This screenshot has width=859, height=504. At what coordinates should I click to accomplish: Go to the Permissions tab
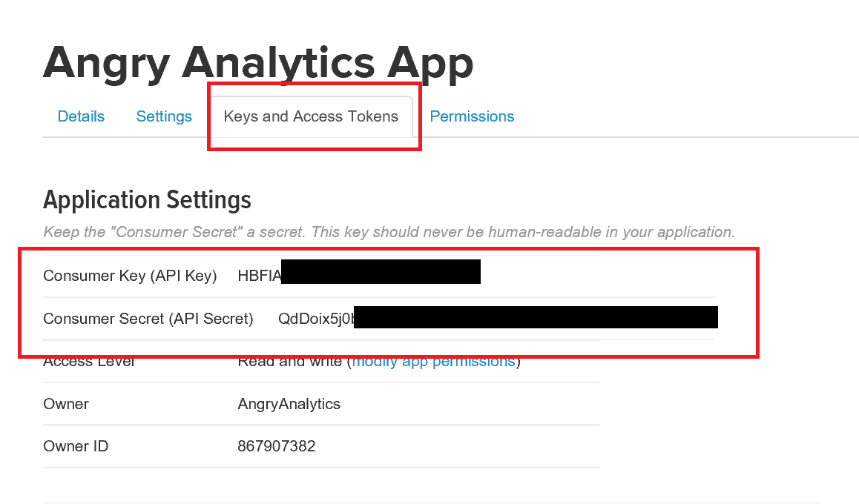(x=472, y=116)
